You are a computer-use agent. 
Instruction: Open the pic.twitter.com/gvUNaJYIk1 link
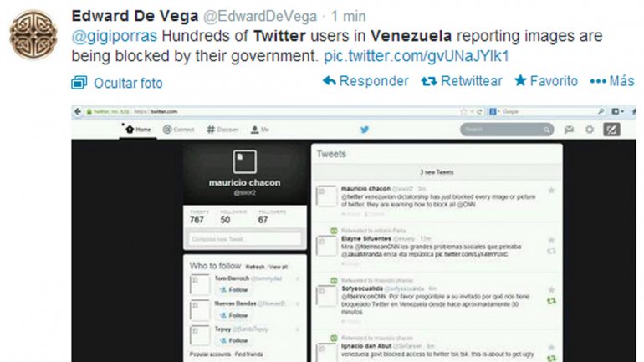tap(416, 56)
